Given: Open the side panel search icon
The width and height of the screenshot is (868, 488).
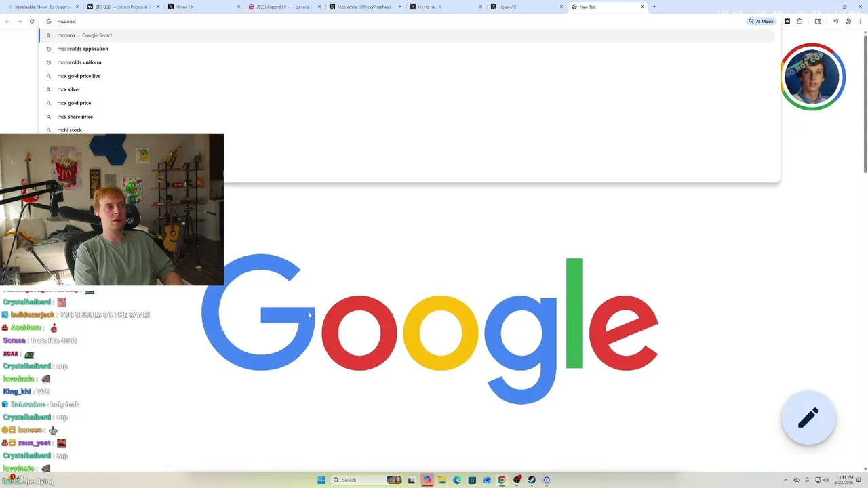Looking at the screenshot, I should tap(818, 21).
